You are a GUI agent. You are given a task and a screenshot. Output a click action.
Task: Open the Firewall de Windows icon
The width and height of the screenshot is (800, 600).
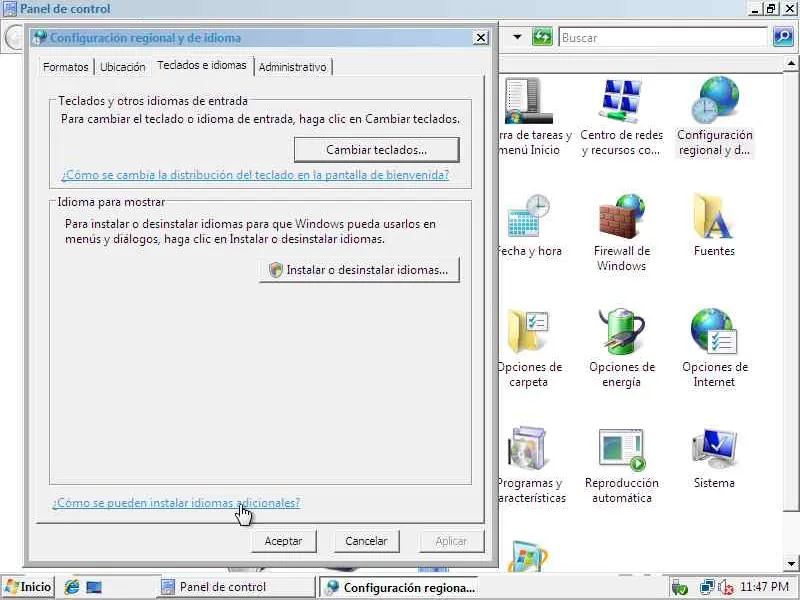[622, 233]
